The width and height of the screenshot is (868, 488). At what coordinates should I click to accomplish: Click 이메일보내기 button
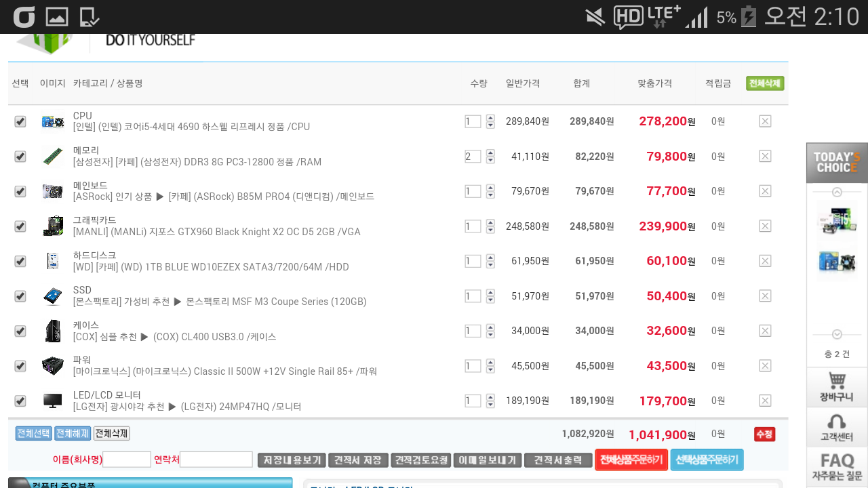point(488,460)
